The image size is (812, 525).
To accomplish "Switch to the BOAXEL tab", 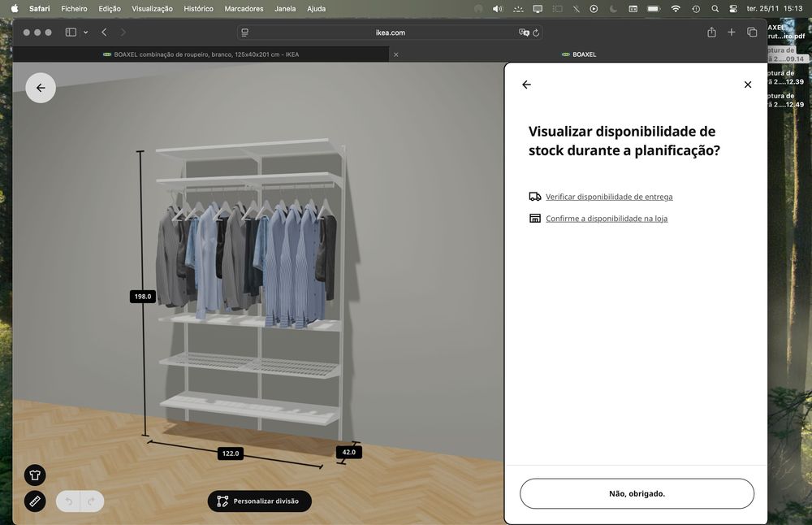I will tap(579, 54).
